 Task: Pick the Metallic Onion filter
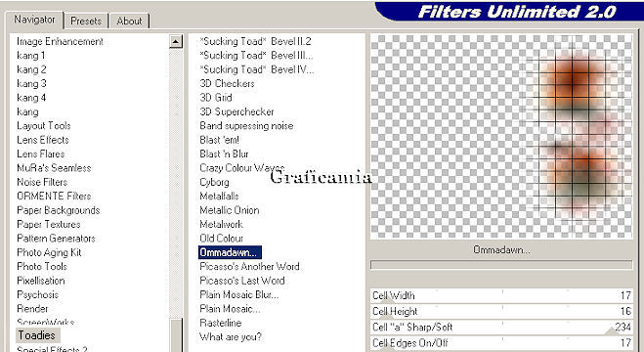pos(230,210)
